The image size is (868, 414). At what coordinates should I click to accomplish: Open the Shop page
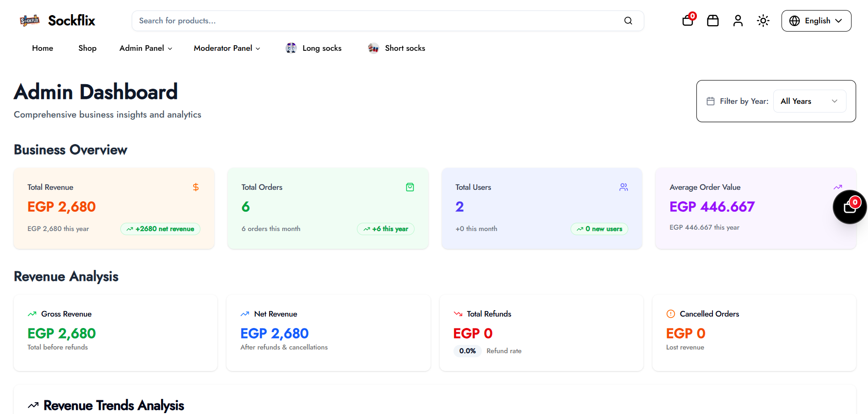87,48
